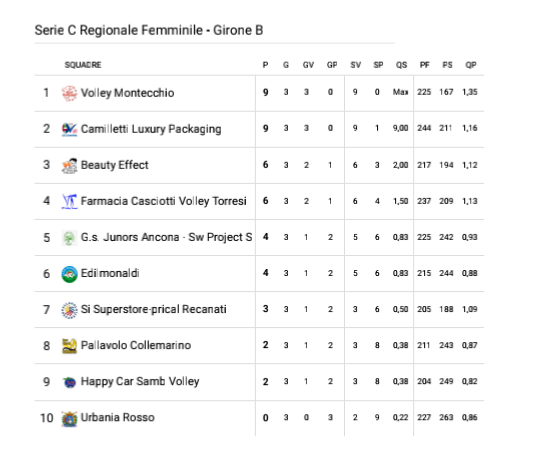Select the Happy Car Samb Volley name

click(x=140, y=382)
